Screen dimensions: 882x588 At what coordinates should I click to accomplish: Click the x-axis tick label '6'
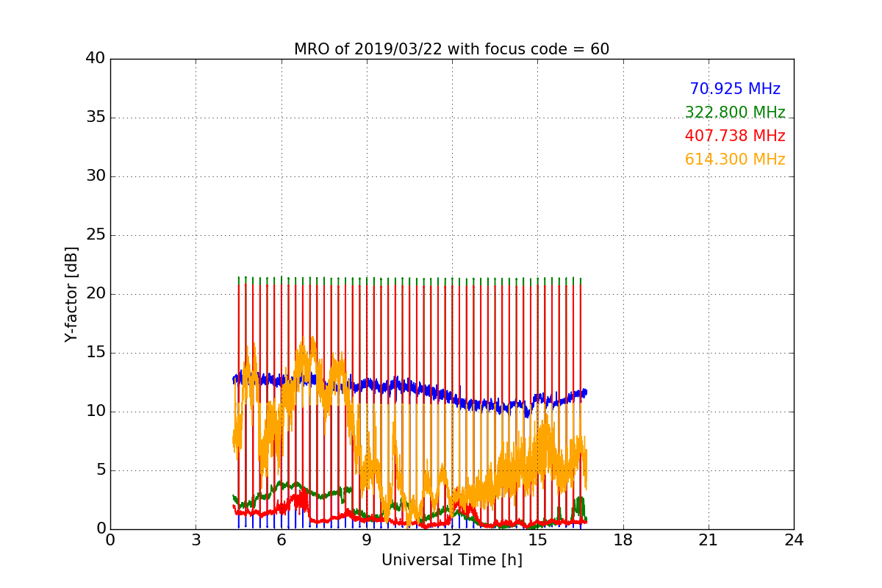pyautogui.click(x=281, y=540)
